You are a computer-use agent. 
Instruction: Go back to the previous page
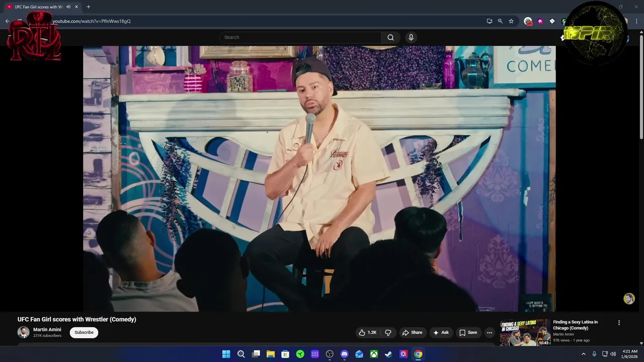click(8, 21)
